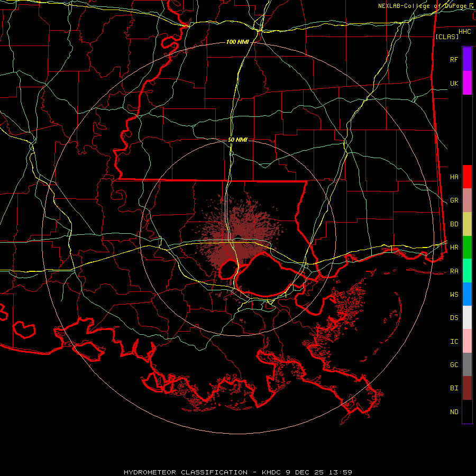
Task: Click the IC legend label
Action: [454, 342]
